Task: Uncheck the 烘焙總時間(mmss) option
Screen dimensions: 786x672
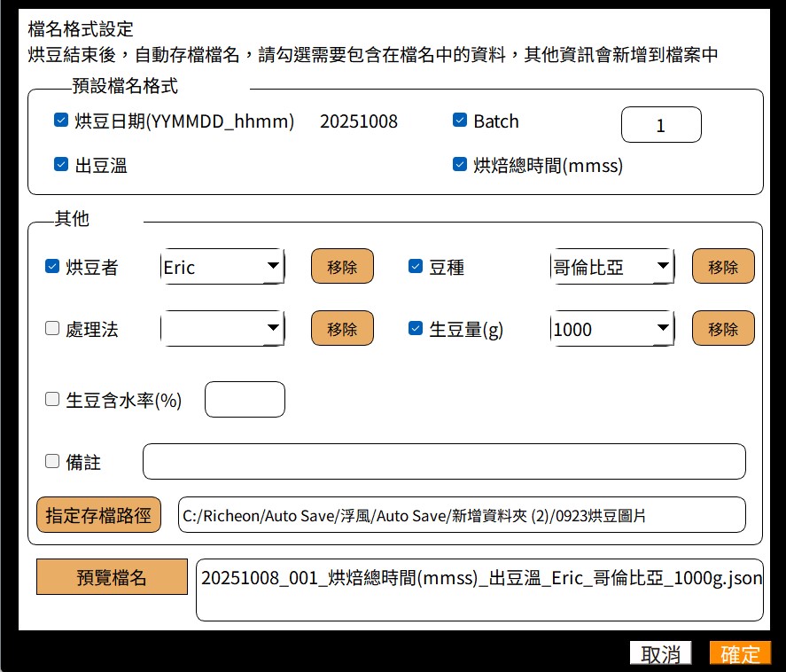Action: click(x=459, y=164)
